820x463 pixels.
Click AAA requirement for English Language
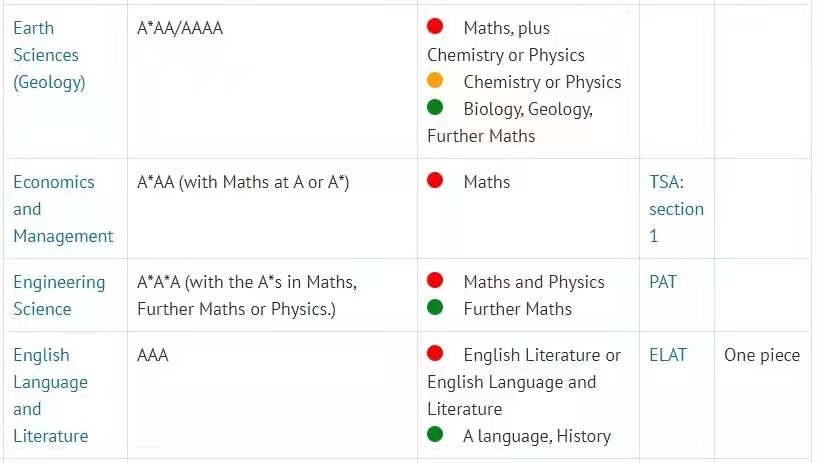[153, 355]
